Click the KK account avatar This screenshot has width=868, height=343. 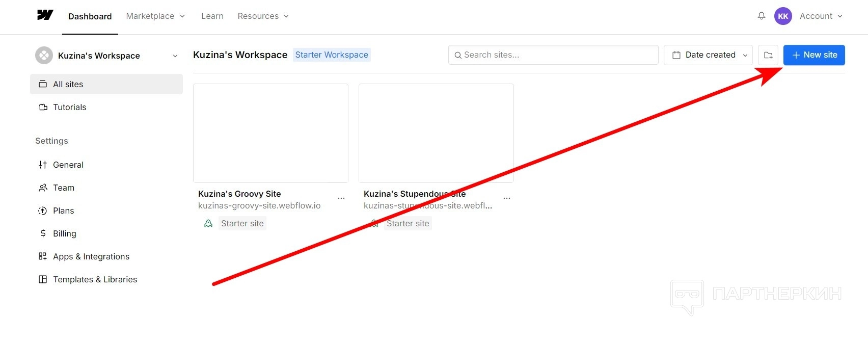783,16
